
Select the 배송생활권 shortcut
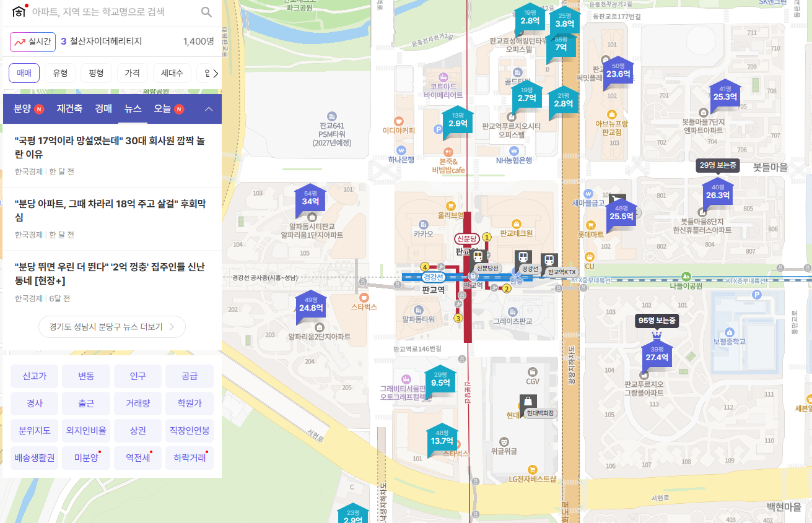click(x=35, y=458)
